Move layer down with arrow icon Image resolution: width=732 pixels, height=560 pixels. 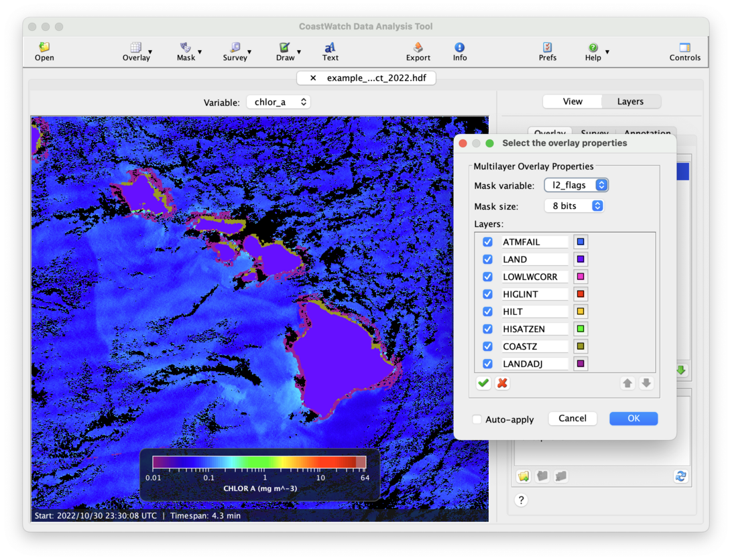click(x=646, y=383)
